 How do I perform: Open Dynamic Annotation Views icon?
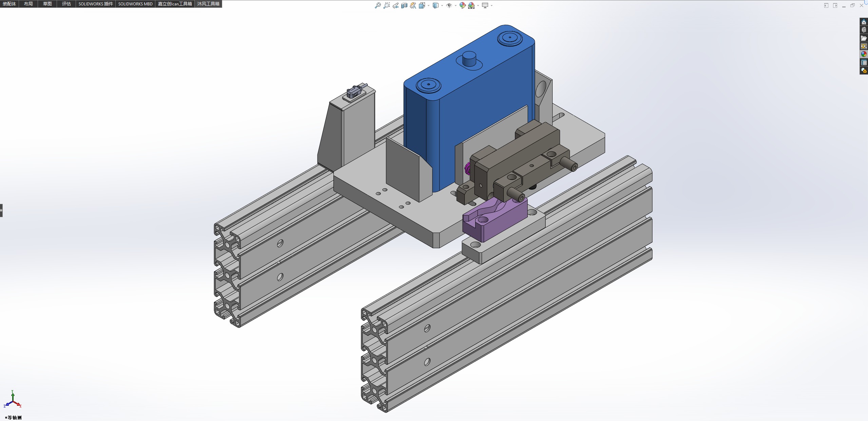413,5
